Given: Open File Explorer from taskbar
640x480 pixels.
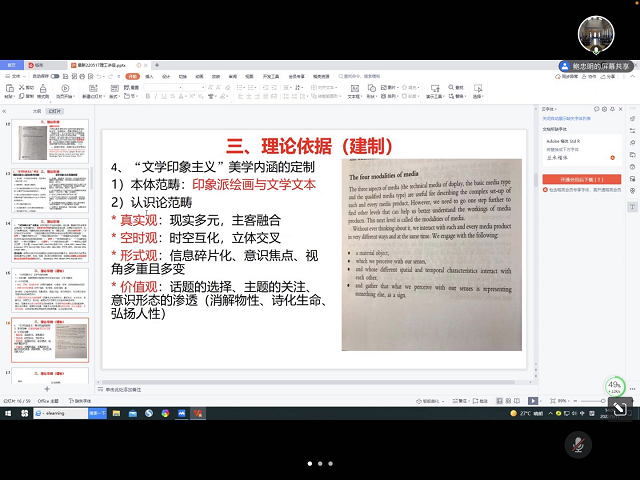Looking at the screenshot, I should pos(116,413).
